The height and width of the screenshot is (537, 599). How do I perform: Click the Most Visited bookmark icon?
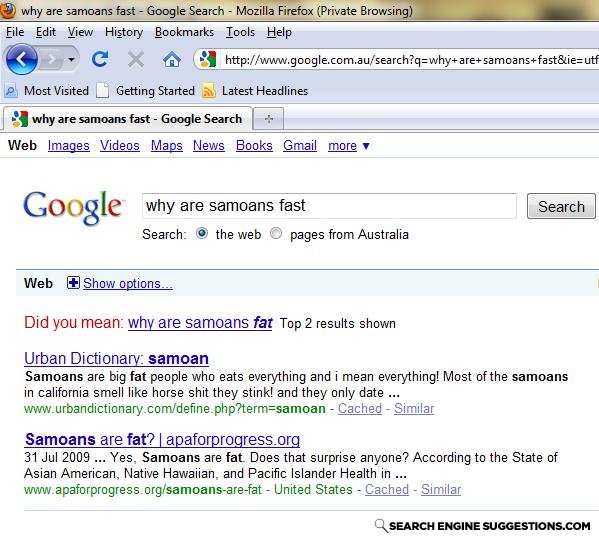click(x=10, y=91)
